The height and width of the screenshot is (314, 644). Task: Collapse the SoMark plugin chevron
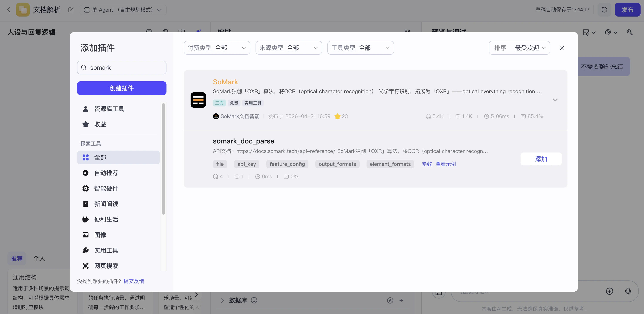coord(555,100)
